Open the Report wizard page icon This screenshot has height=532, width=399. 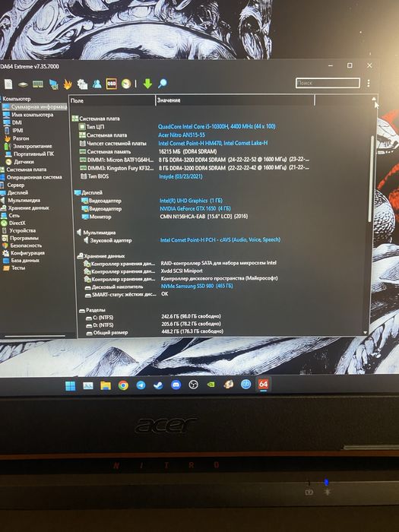[x=8, y=84]
